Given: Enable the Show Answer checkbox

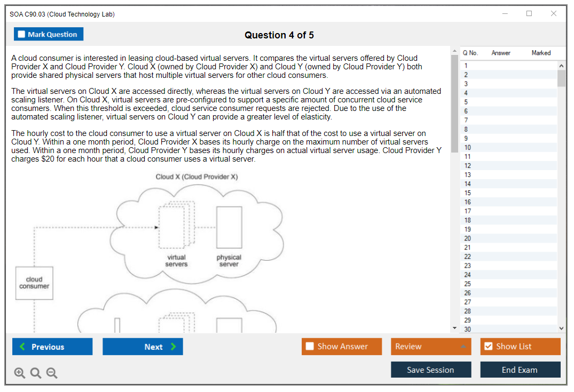Looking at the screenshot, I should coord(310,347).
